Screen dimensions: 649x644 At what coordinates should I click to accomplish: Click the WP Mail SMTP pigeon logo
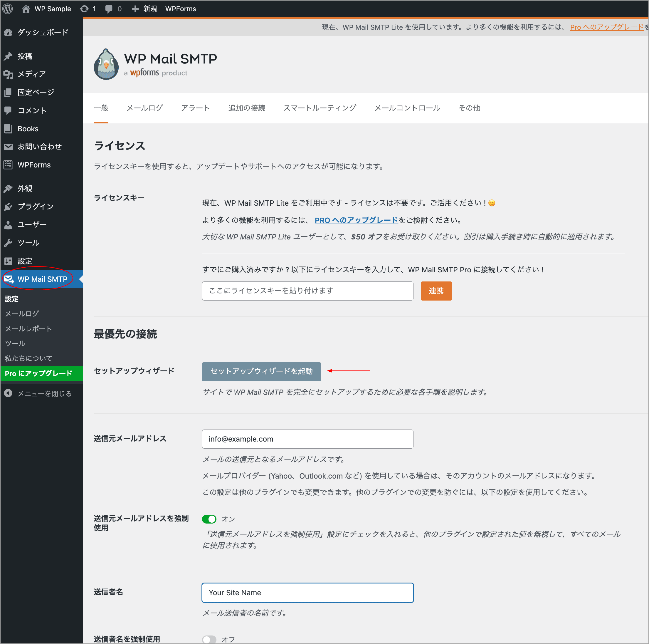106,65
